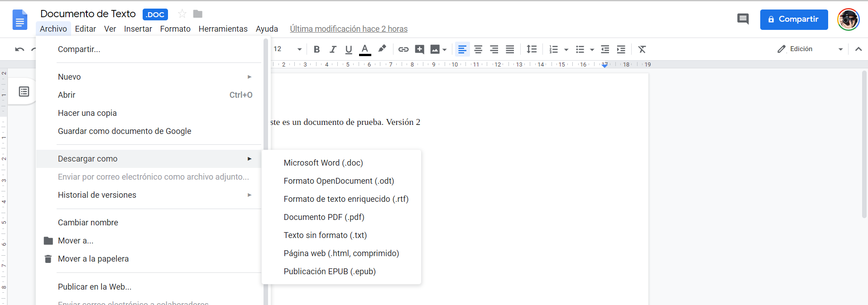Open the Edición mode dropdown
Screen dimensions: 868x305
[x=810, y=49]
